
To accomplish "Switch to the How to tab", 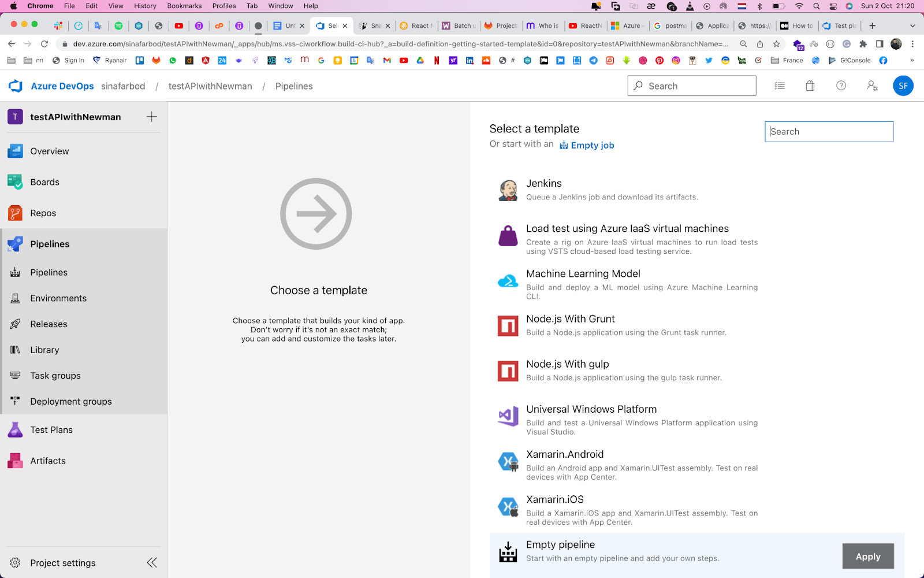I will [x=797, y=25].
